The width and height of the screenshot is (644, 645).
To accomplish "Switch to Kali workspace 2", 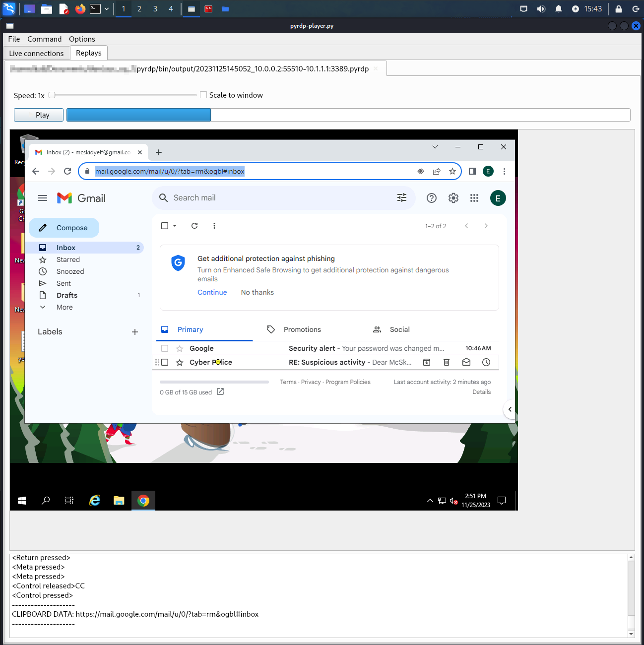I will tap(139, 9).
